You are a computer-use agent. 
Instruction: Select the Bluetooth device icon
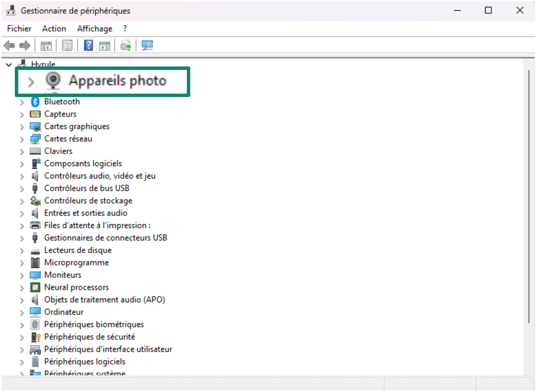(x=35, y=102)
